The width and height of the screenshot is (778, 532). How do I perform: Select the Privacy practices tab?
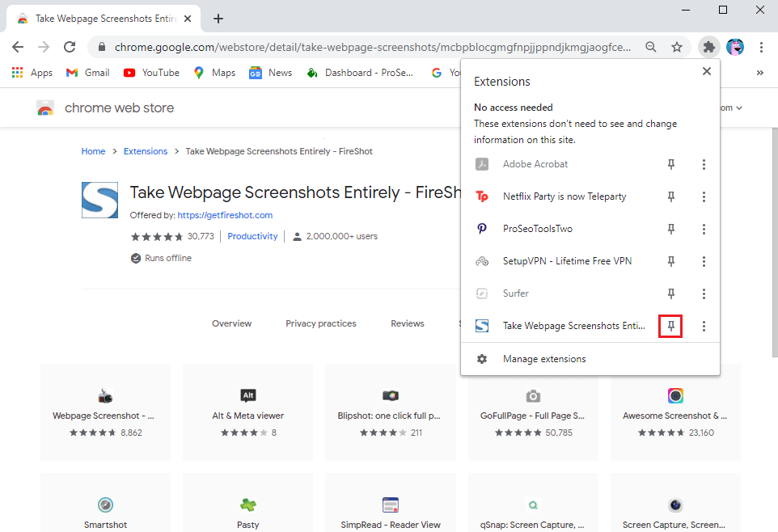[x=320, y=323]
